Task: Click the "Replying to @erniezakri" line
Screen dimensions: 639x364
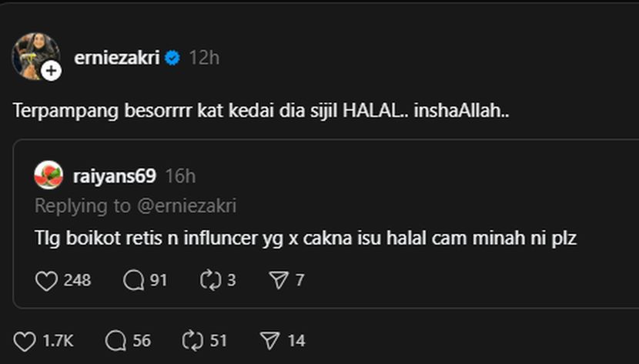Action: 135,205
